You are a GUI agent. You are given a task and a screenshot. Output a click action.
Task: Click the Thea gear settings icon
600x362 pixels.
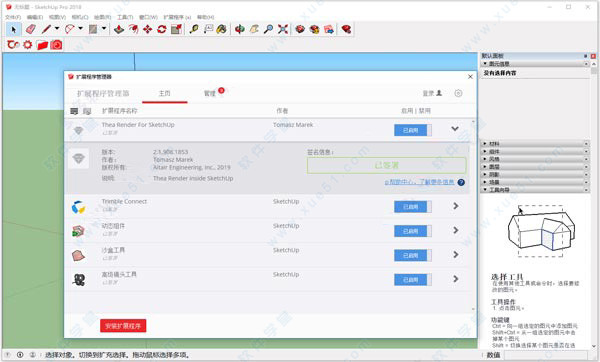click(x=28, y=45)
